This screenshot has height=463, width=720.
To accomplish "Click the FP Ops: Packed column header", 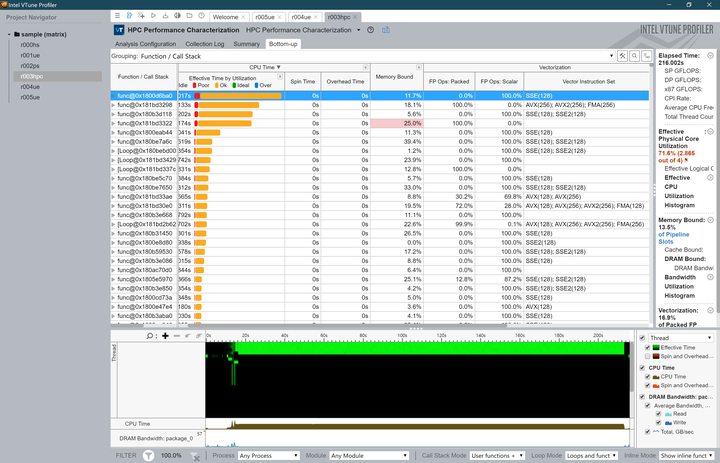I will pyautogui.click(x=449, y=81).
